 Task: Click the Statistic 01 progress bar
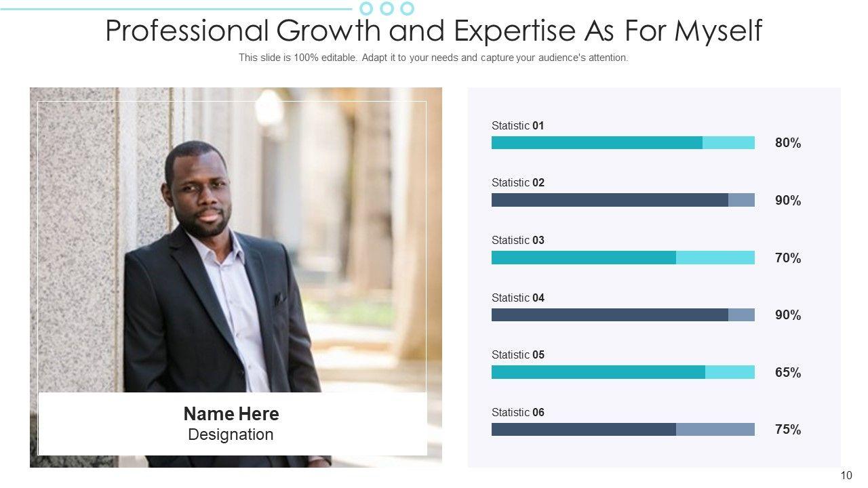(623, 142)
